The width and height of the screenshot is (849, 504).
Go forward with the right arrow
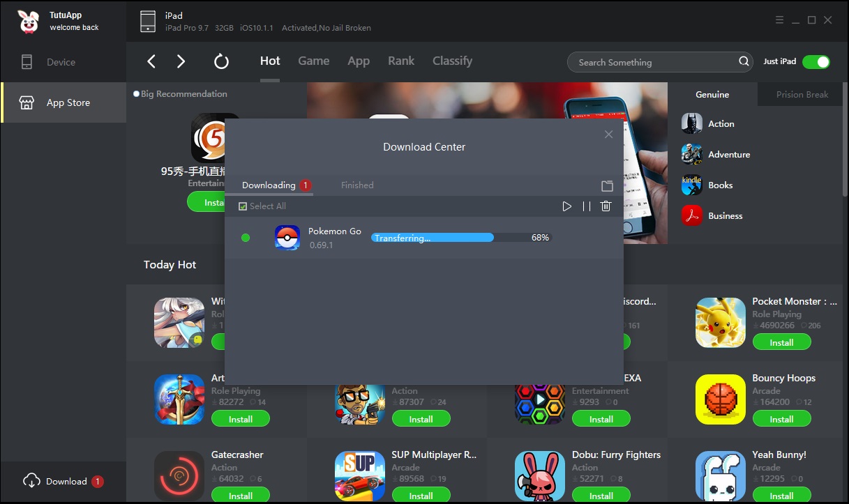click(181, 61)
